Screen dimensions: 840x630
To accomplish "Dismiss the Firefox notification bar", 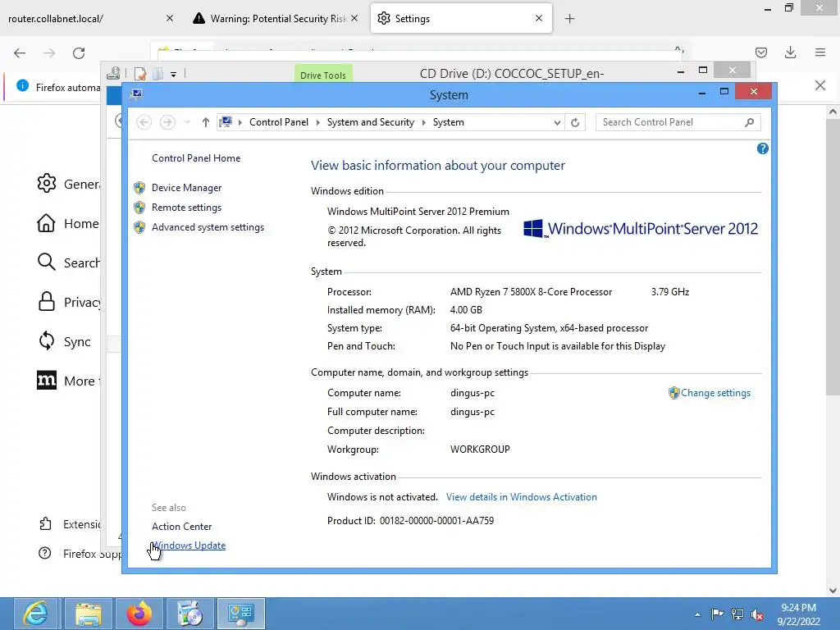I will [x=820, y=85].
